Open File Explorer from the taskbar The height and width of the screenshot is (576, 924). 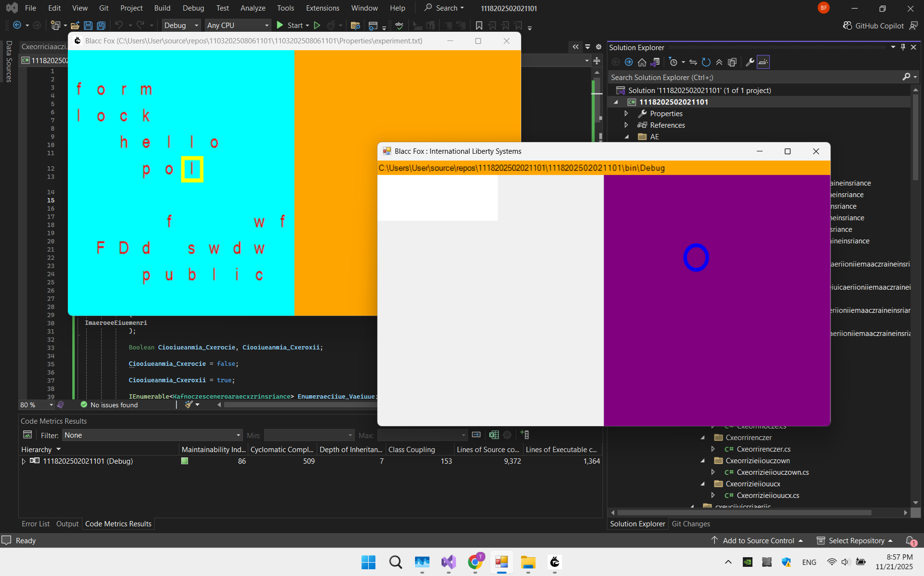tap(528, 562)
